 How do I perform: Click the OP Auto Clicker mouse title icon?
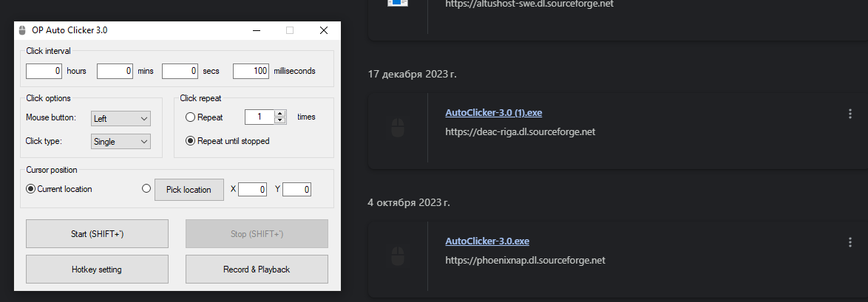pyautogui.click(x=22, y=30)
